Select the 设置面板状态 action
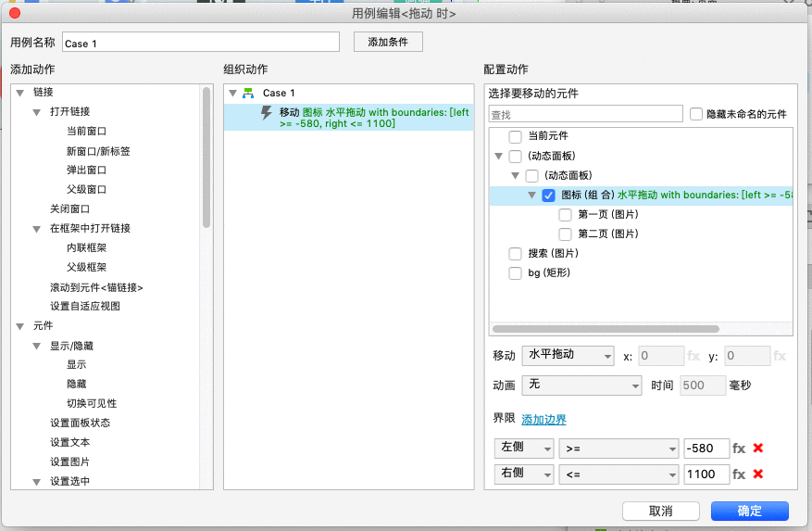The width and height of the screenshot is (812, 531). (x=81, y=424)
